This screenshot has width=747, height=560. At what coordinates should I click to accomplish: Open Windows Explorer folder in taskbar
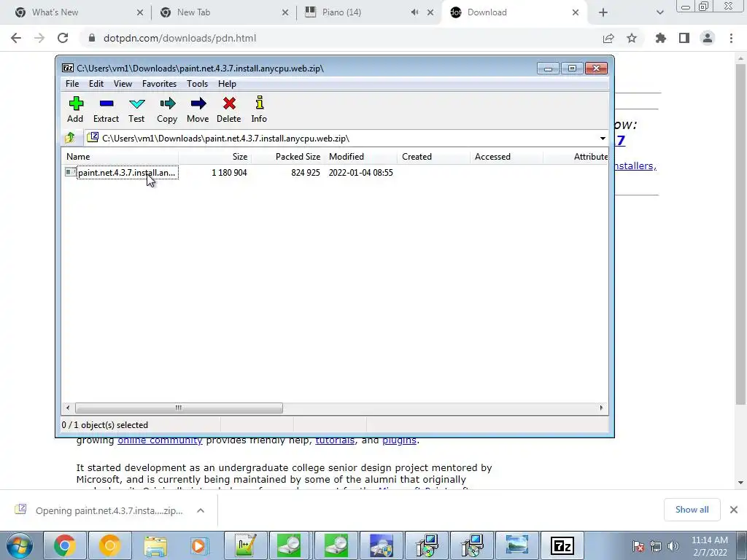click(155, 545)
